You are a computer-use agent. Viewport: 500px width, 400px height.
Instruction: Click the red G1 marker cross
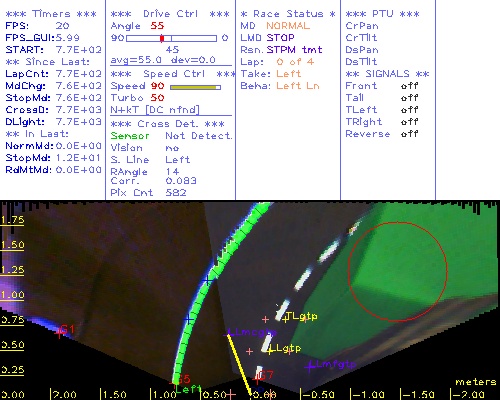point(60,332)
